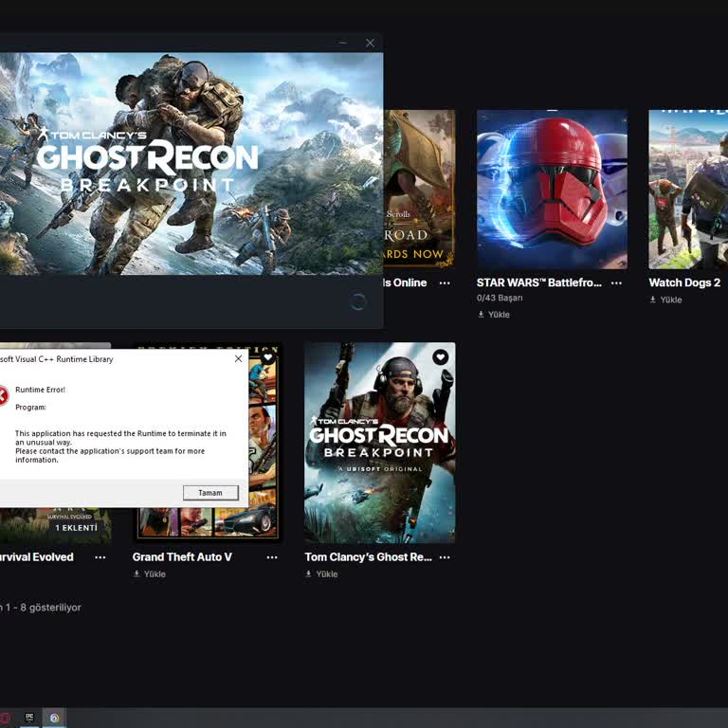This screenshot has height=728, width=728.
Task: Click the red error icon in Runtime dialog
Action: [x=3, y=396]
